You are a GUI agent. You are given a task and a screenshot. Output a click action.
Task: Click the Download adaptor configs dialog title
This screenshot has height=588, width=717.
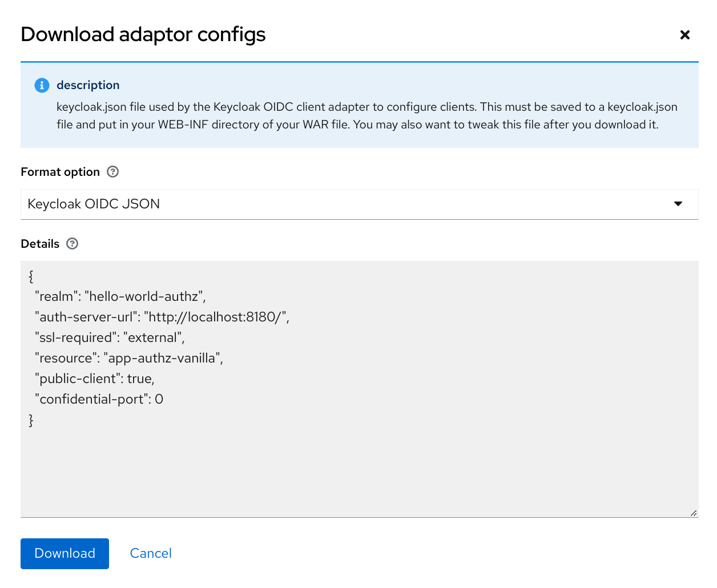[x=143, y=34]
